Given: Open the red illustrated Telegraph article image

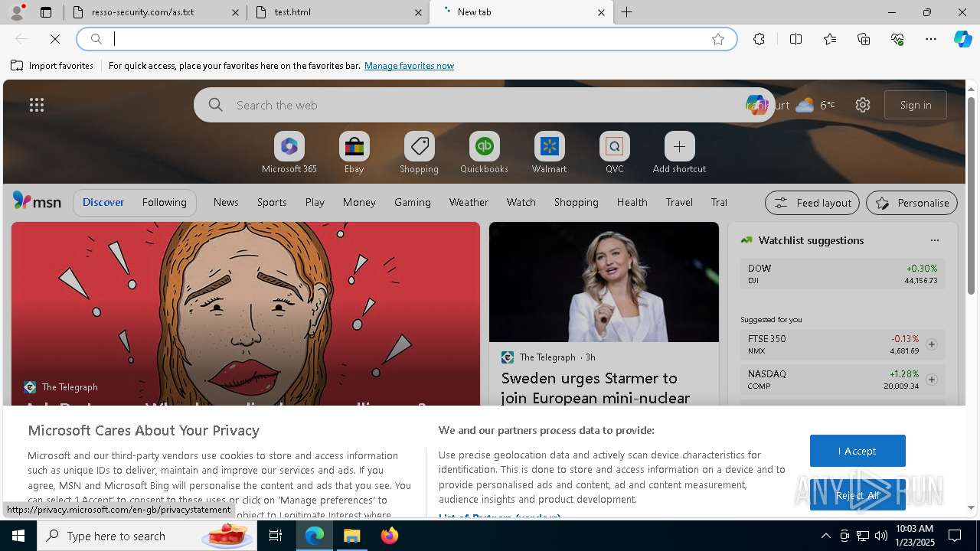Looking at the screenshot, I should [246, 314].
